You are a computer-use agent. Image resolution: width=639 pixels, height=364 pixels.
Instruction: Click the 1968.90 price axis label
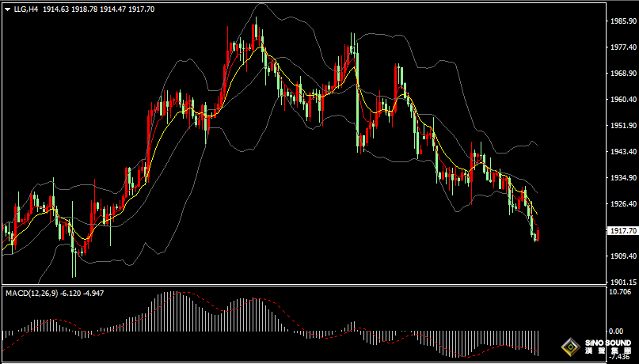[x=622, y=74]
